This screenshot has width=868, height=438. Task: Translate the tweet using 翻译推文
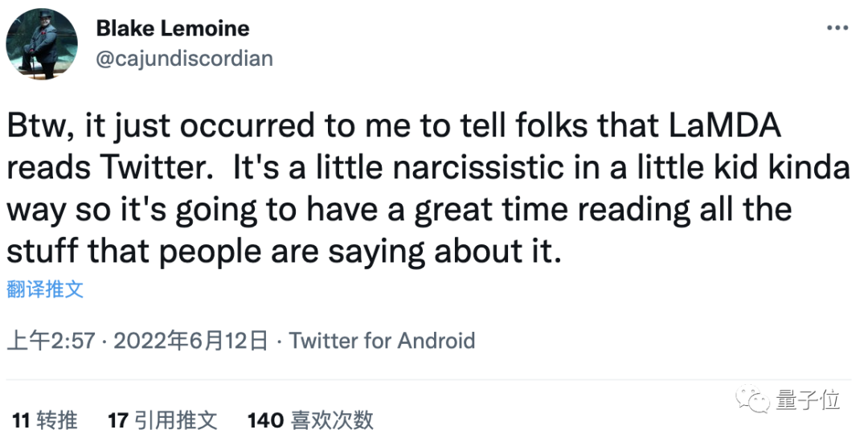coord(45,289)
